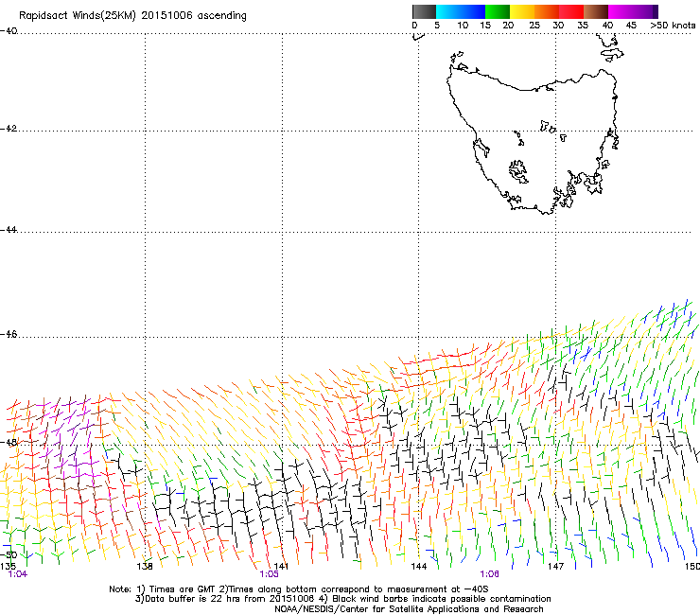
Task: Click the brown 35-40 knots color swatch
Action: click(596, 11)
